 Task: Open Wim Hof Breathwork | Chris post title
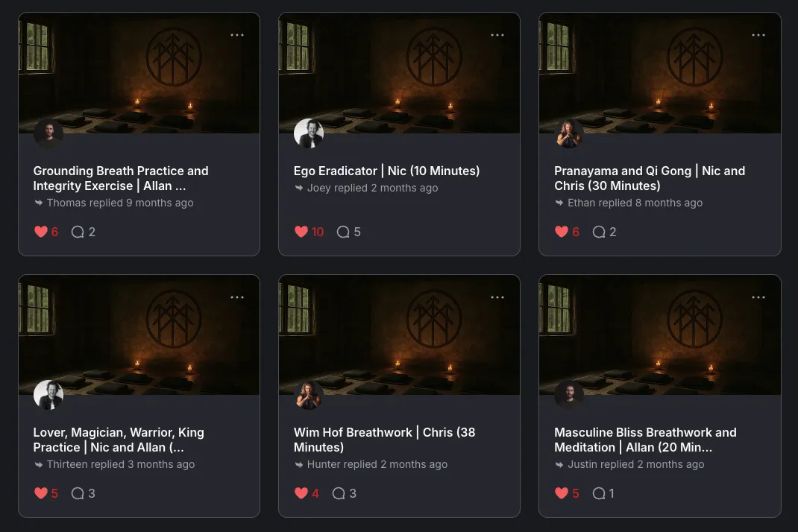(384, 440)
